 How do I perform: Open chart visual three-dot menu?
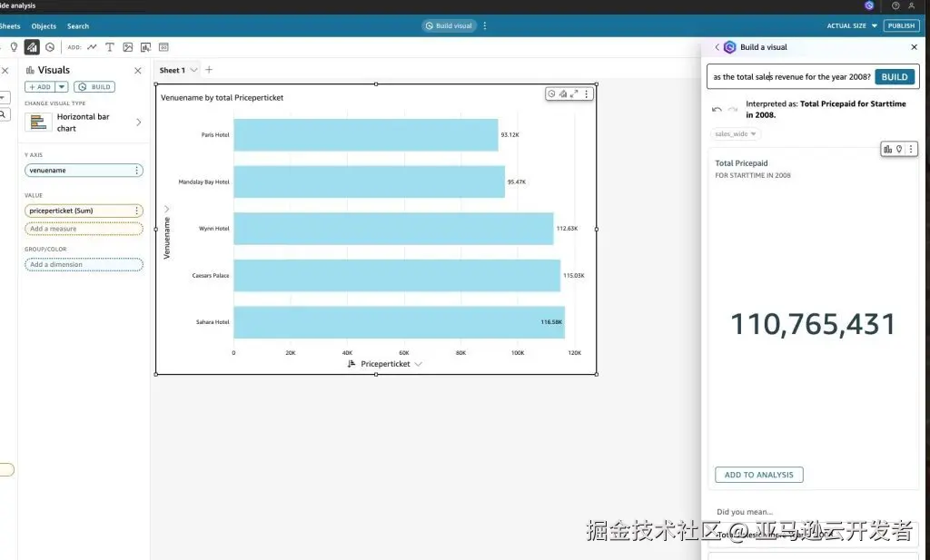[x=587, y=93]
